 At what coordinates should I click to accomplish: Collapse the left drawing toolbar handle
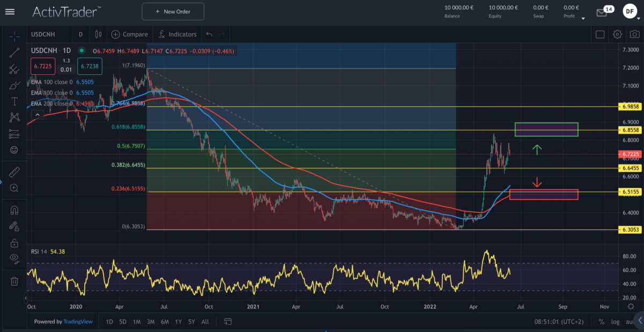(26, 298)
